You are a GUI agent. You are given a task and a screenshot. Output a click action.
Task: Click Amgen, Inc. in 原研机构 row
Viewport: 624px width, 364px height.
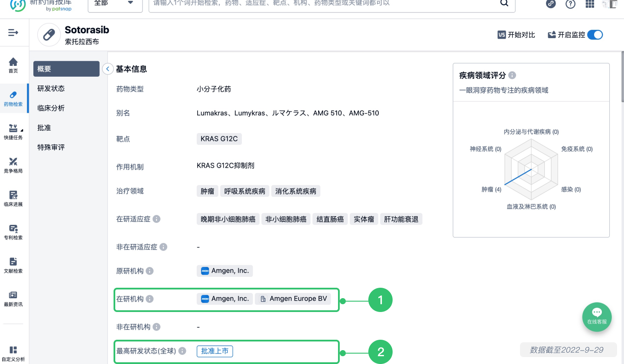coord(224,271)
